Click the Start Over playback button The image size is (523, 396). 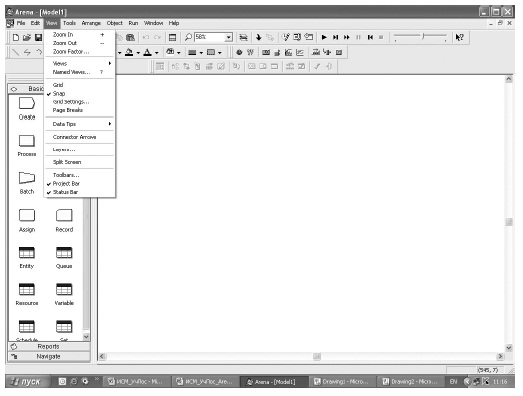(x=370, y=37)
